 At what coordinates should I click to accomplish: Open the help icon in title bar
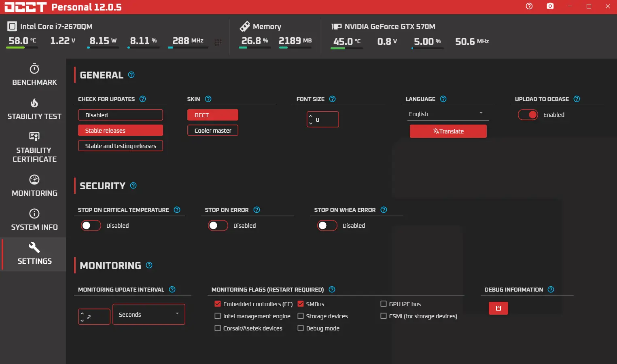point(529,6)
